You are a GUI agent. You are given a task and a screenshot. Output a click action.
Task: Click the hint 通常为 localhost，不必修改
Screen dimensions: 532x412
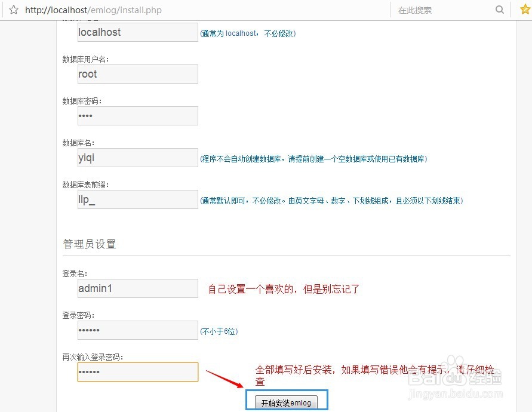[248, 33]
